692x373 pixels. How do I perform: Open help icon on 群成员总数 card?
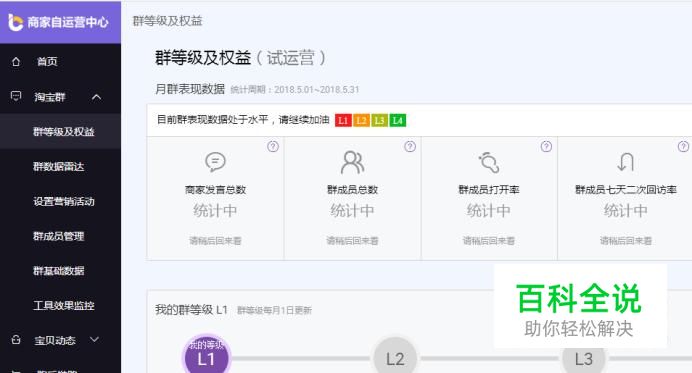click(410, 146)
